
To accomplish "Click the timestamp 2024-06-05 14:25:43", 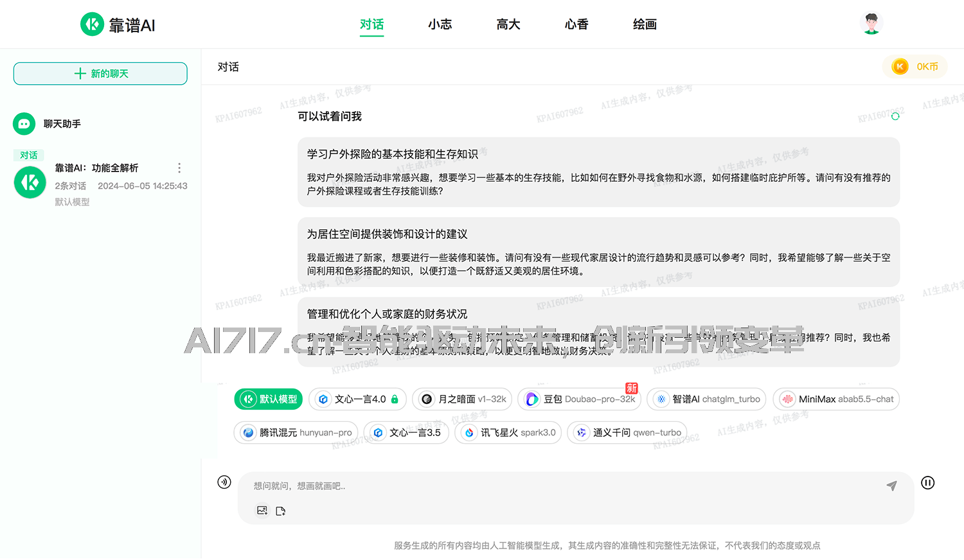I will 143,186.
